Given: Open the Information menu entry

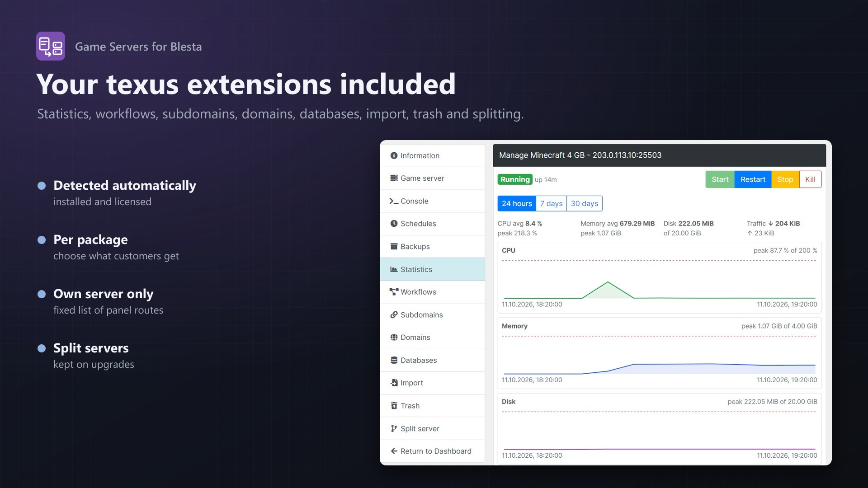Looking at the screenshot, I should pyautogui.click(x=432, y=155).
